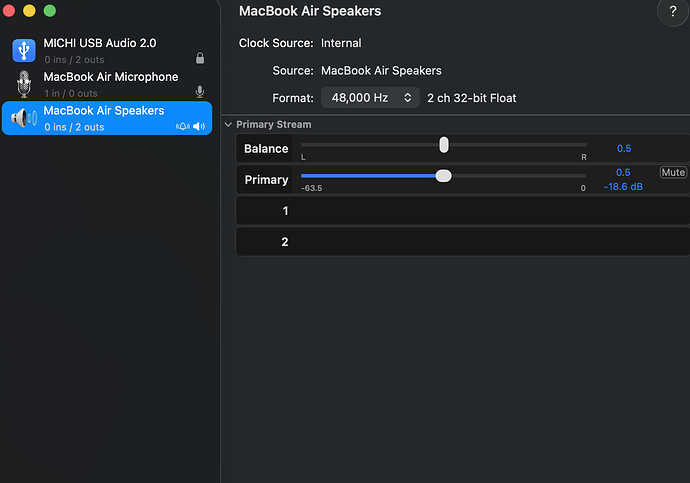Click the default input microphone indicator icon

(200, 91)
